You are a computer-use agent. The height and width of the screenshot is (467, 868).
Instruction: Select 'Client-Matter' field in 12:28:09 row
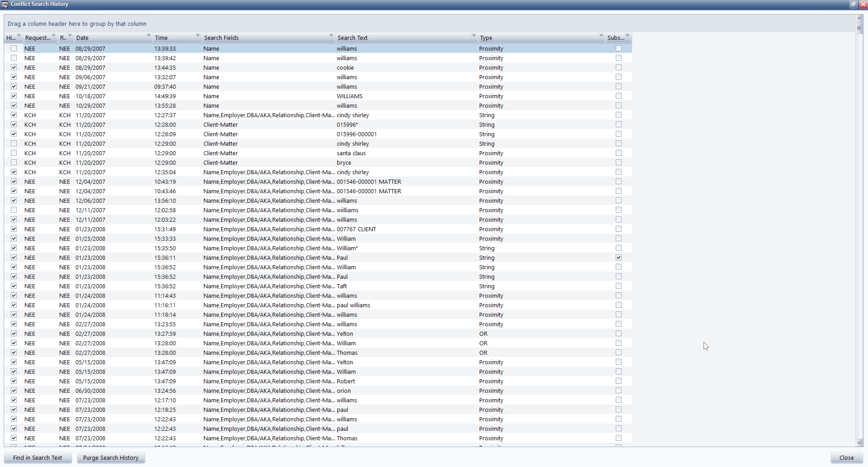pos(221,134)
